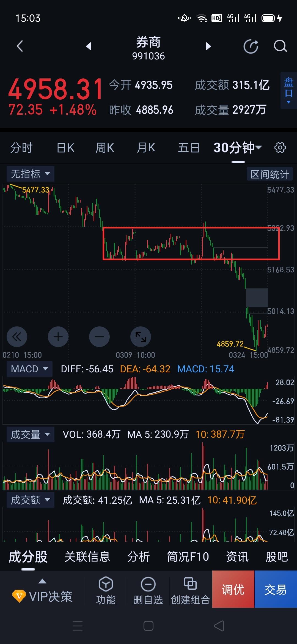Click the price 4958.31
Image resolution: width=297 pixels, height=644 pixels.
56,89
